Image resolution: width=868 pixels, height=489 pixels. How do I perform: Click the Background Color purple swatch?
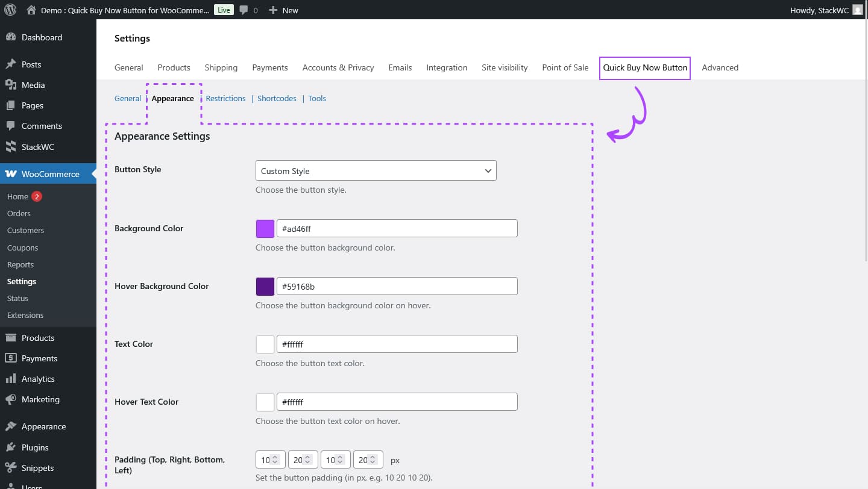coord(265,229)
